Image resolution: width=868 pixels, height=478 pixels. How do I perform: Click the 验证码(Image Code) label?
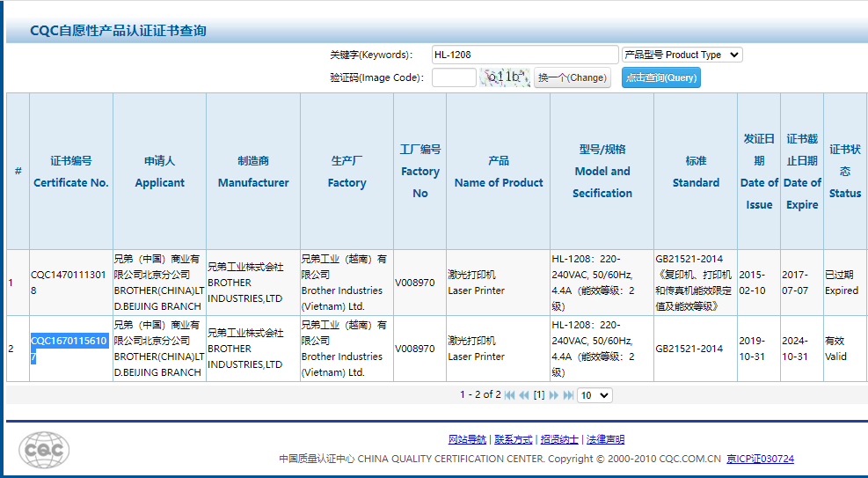377,77
